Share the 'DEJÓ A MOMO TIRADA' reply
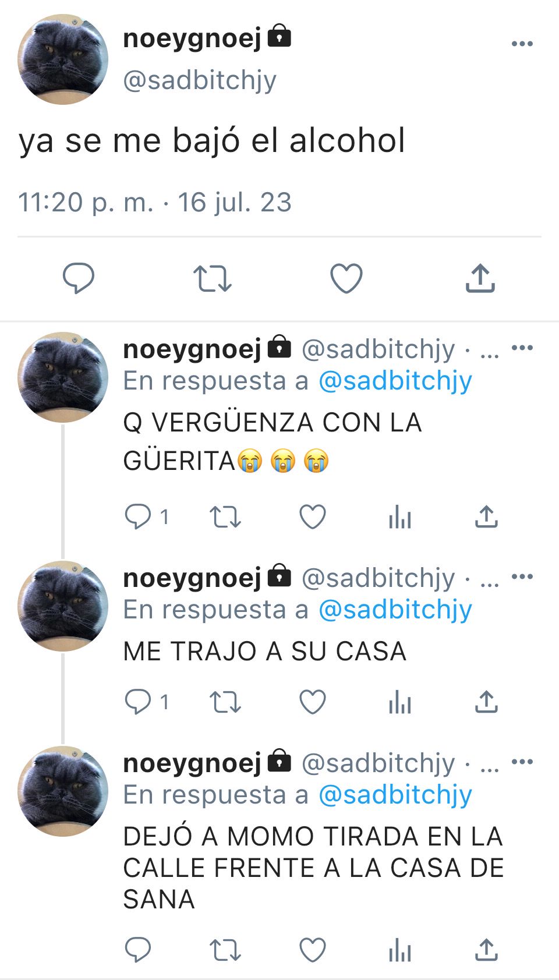This screenshot has height=980, width=559. click(486, 949)
